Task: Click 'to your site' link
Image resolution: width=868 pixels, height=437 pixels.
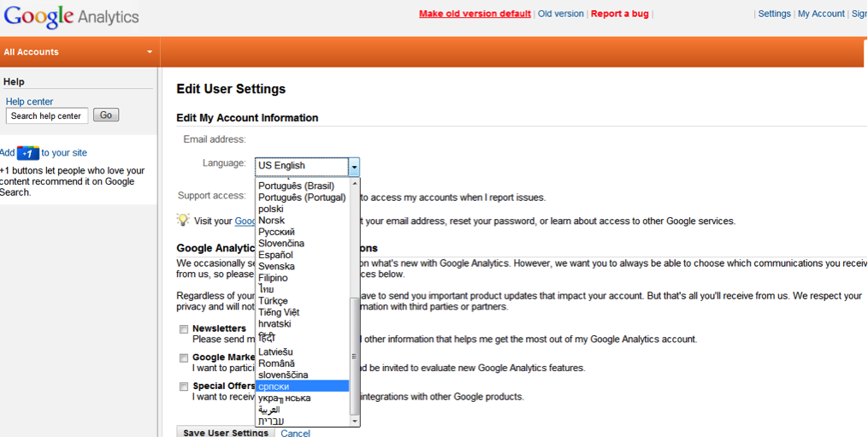Action: [x=64, y=153]
